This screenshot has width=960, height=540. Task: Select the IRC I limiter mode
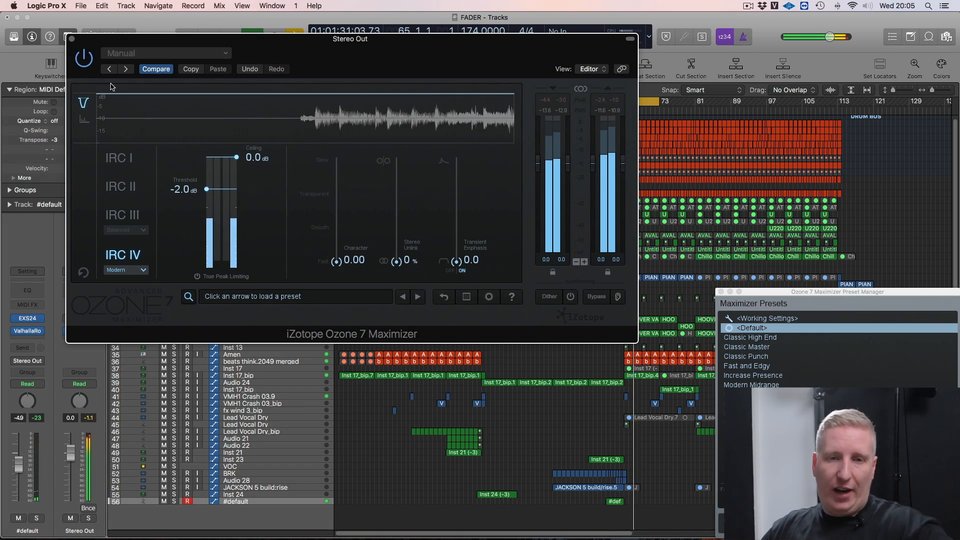coord(119,158)
